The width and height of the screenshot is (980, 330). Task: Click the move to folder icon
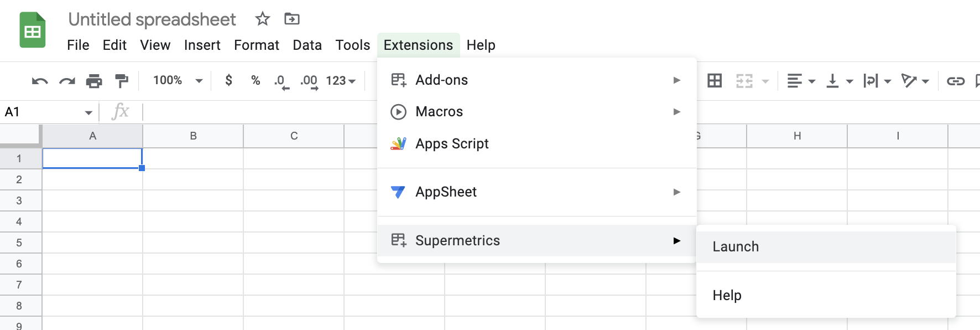291,19
